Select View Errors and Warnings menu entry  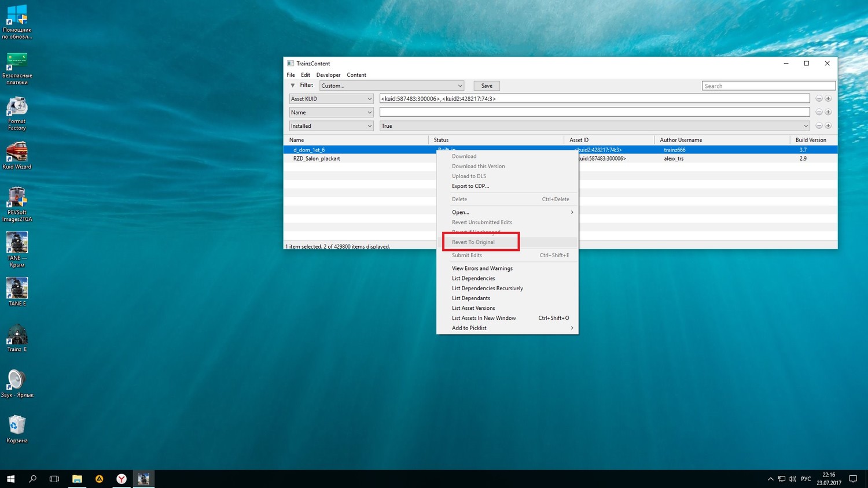click(482, 268)
